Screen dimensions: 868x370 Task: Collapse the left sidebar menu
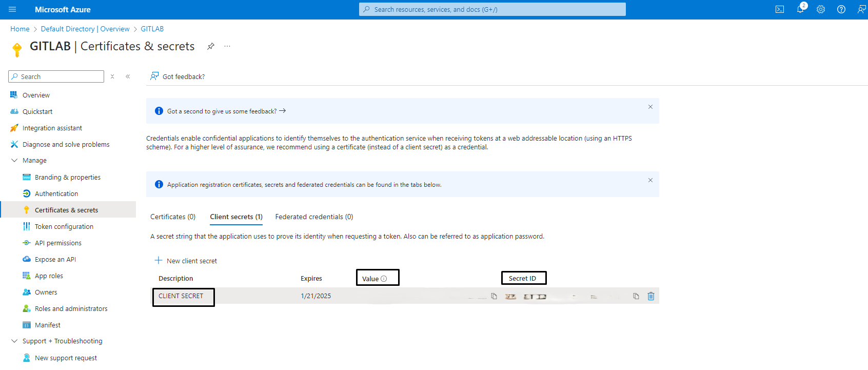(128, 76)
